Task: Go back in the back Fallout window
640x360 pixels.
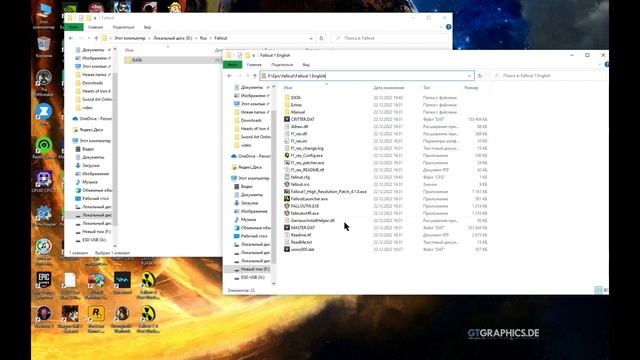Action: pos(71,38)
